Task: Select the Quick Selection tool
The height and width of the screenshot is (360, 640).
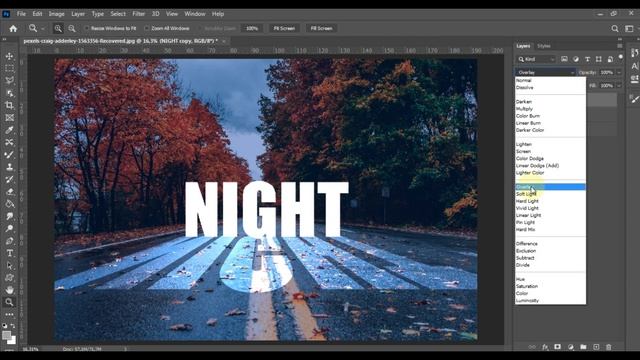Action: (9, 93)
